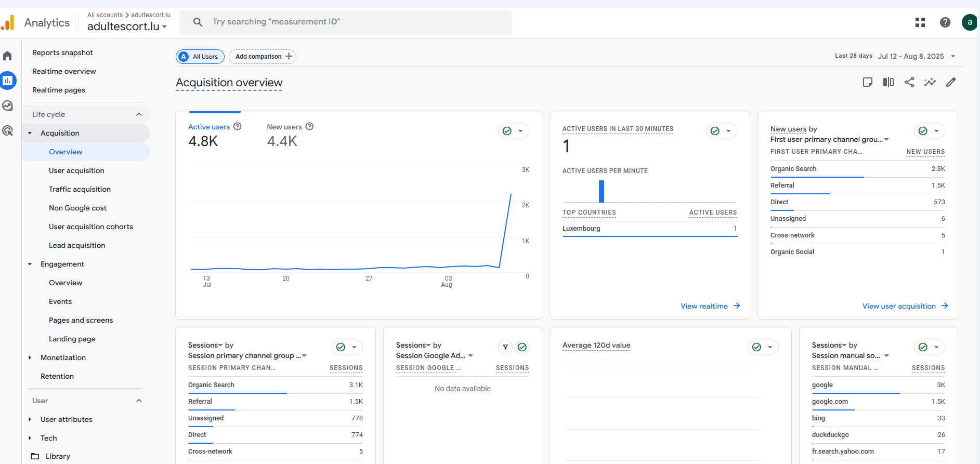Change First user primary channel group dimension
The image size is (980, 464).
(x=830, y=139)
